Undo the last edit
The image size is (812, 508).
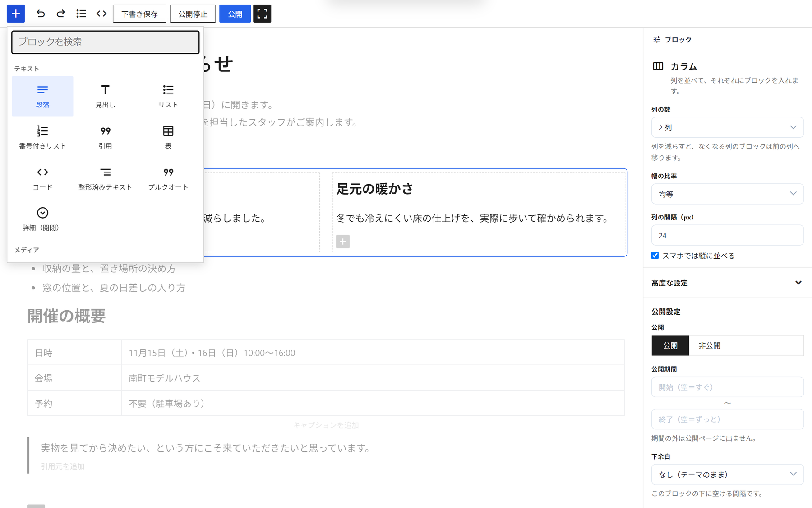tap(41, 14)
